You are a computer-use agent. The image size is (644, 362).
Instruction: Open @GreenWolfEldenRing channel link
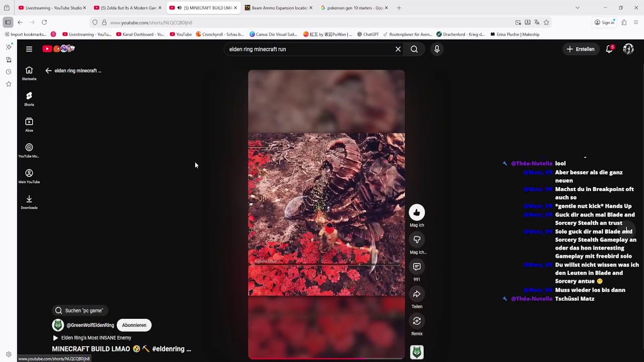coord(90,325)
